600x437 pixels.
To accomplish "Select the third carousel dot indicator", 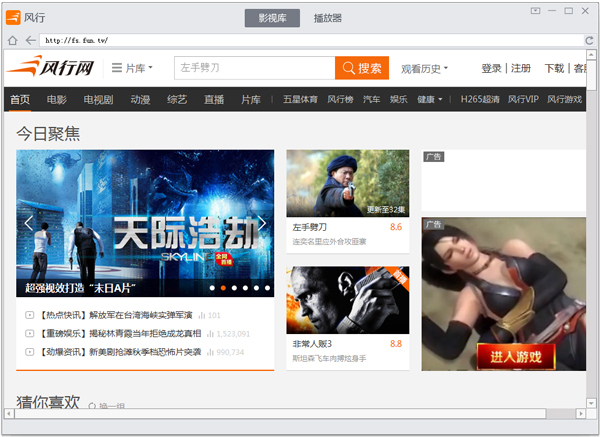I will (x=234, y=288).
